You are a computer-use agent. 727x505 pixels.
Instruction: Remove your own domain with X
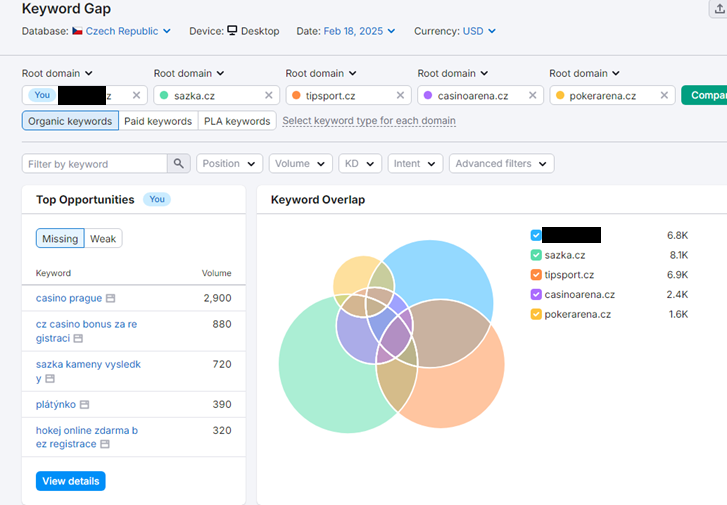136,95
